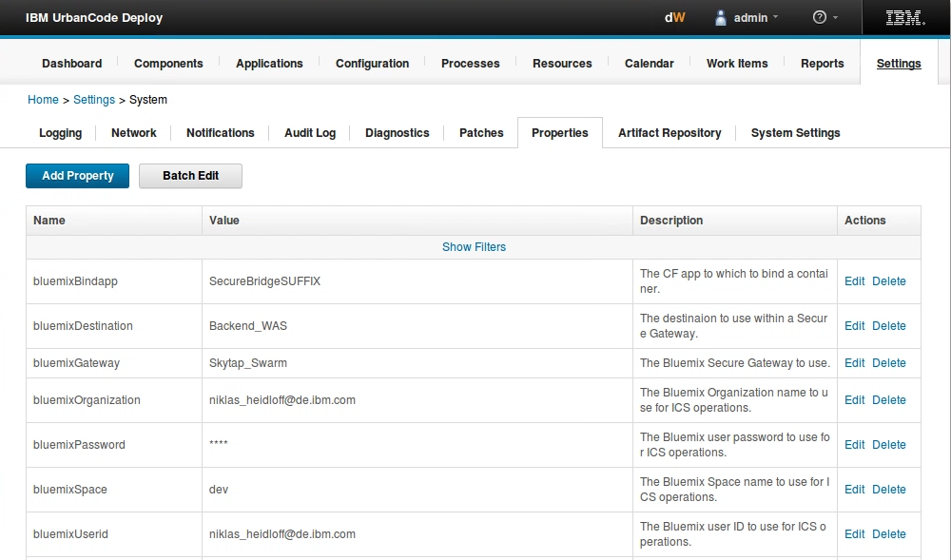Delete the bluemixGateway property
The image size is (951, 560).
(x=889, y=363)
